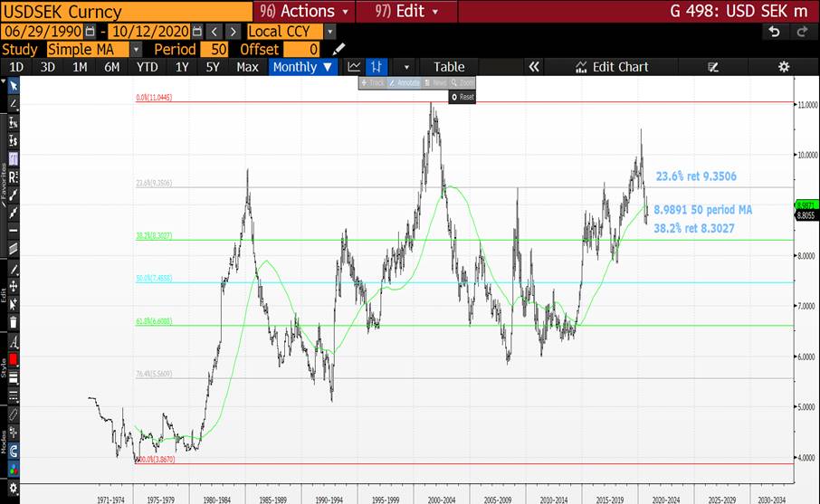
Task: Open the annotate note icon near Edit Chart
Action: click(713, 67)
